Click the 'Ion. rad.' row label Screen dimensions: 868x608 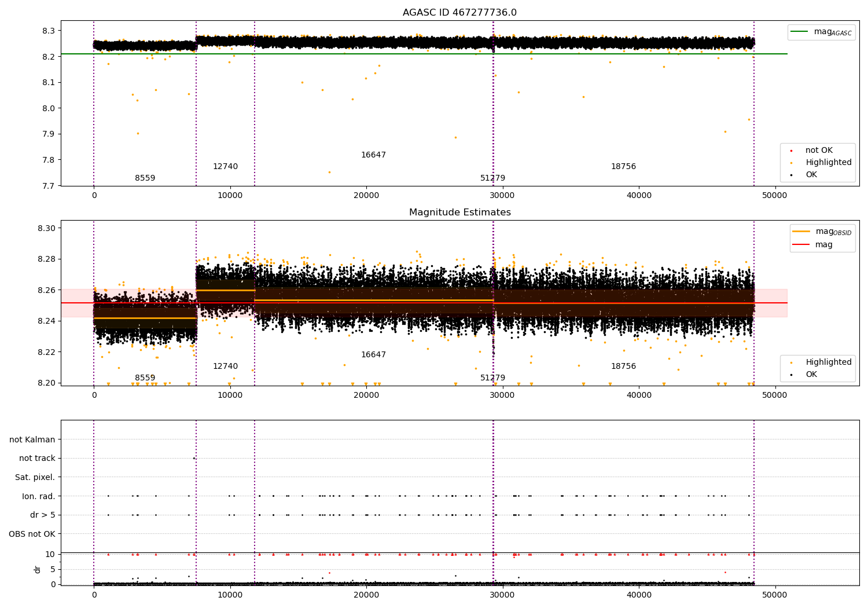click(39, 496)
